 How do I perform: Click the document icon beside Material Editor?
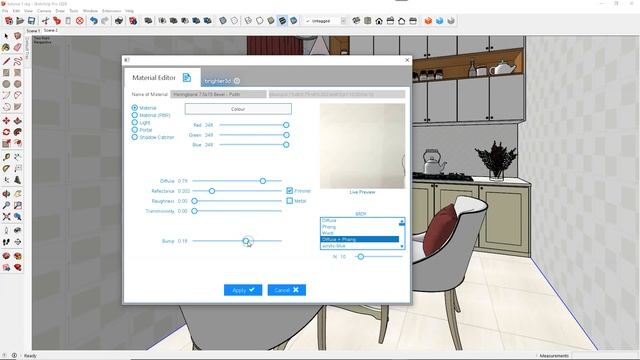tap(187, 78)
